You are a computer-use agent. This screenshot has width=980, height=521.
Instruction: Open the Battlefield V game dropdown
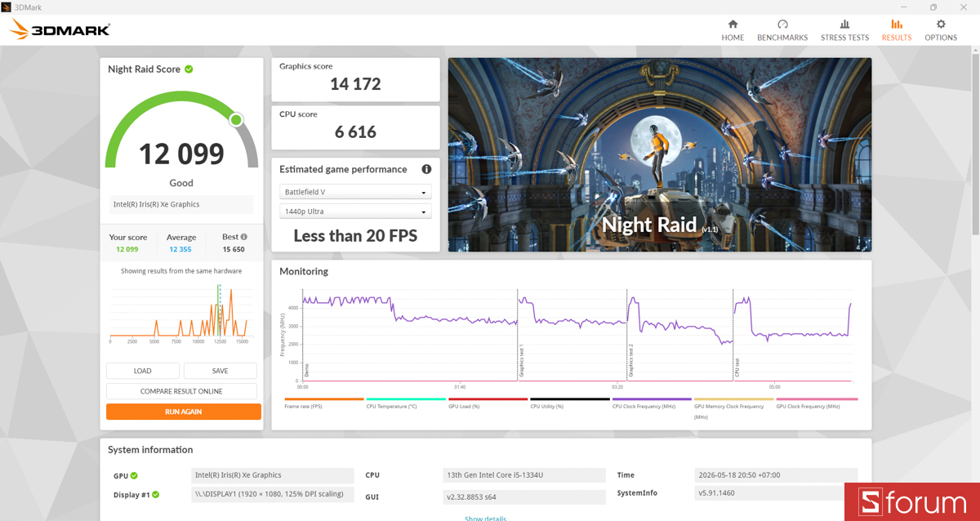355,192
